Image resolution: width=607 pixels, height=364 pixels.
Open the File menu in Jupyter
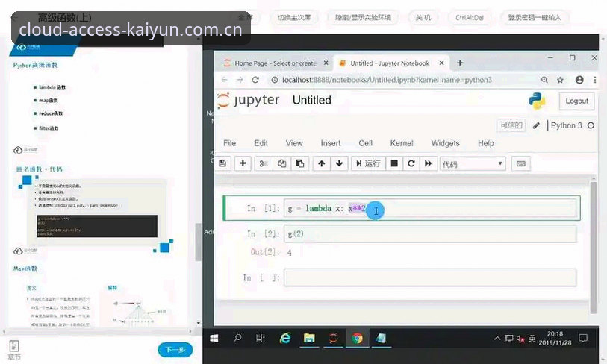tap(229, 143)
